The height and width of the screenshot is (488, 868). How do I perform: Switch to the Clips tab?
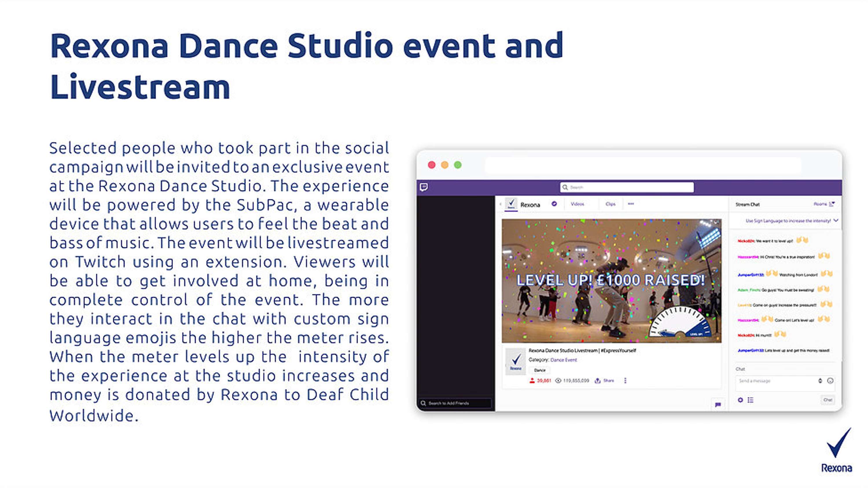tap(610, 204)
